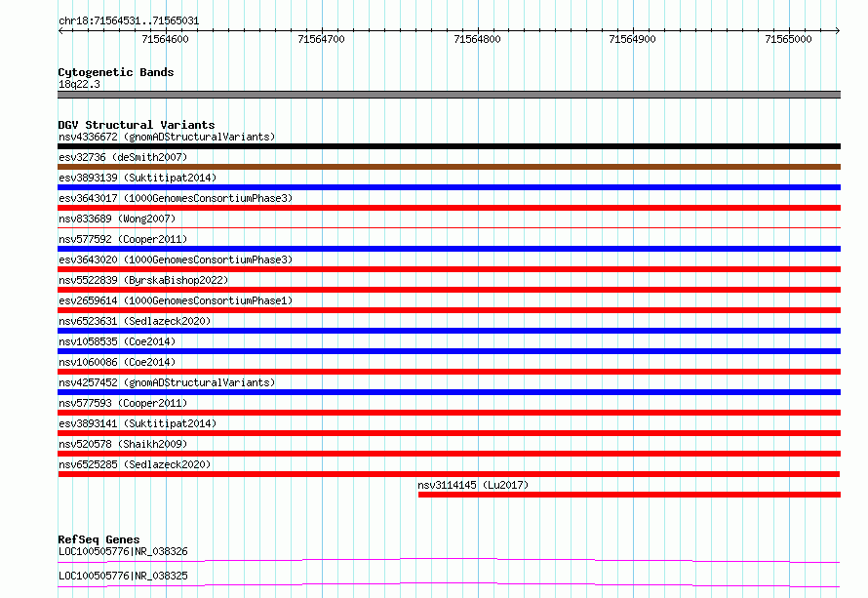This screenshot has width=868, height=598.
Task: Click the nsv4336672 gnomADStructuralVariants black bar
Action: coord(449,146)
